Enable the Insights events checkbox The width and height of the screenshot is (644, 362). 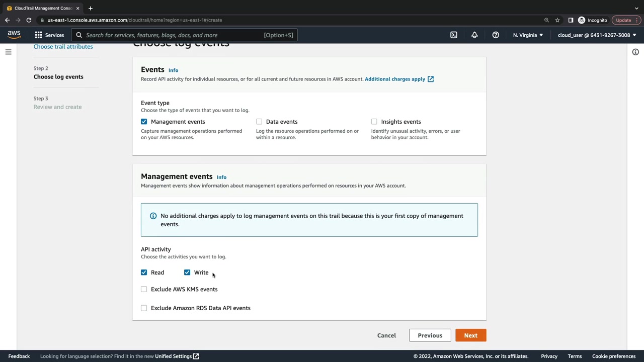coord(374,122)
